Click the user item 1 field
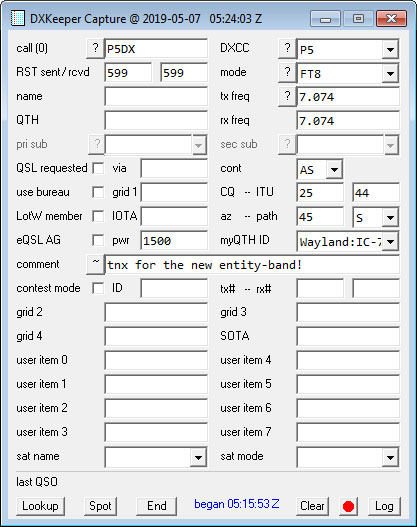The width and height of the screenshot is (417, 527). (156, 384)
